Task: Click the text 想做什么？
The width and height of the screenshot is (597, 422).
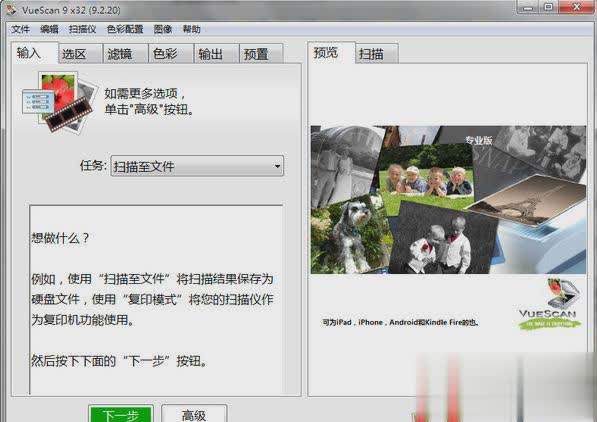Action: point(60,238)
